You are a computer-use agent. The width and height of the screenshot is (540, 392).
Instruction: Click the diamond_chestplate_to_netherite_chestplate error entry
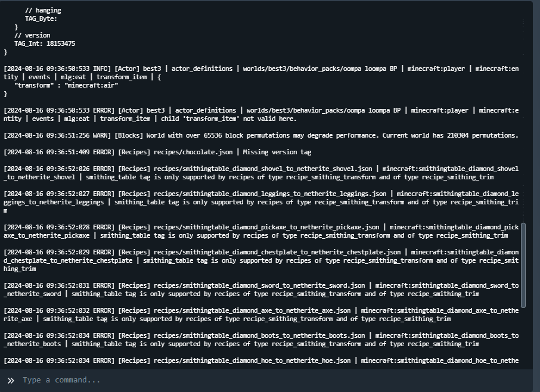(261, 260)
